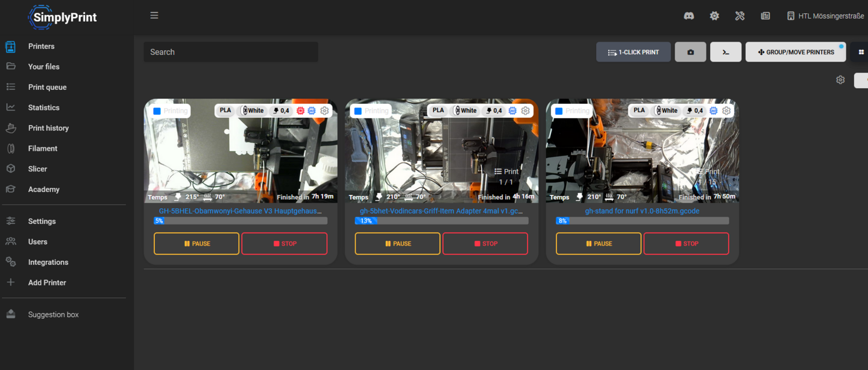Click the tools wrench icon in the header
The height and width of the screenshot is (370, 868).
tap(740, 16)
